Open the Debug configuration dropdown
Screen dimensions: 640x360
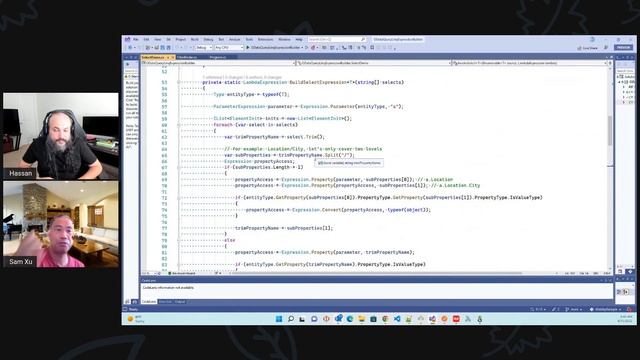tap(204, 48)
